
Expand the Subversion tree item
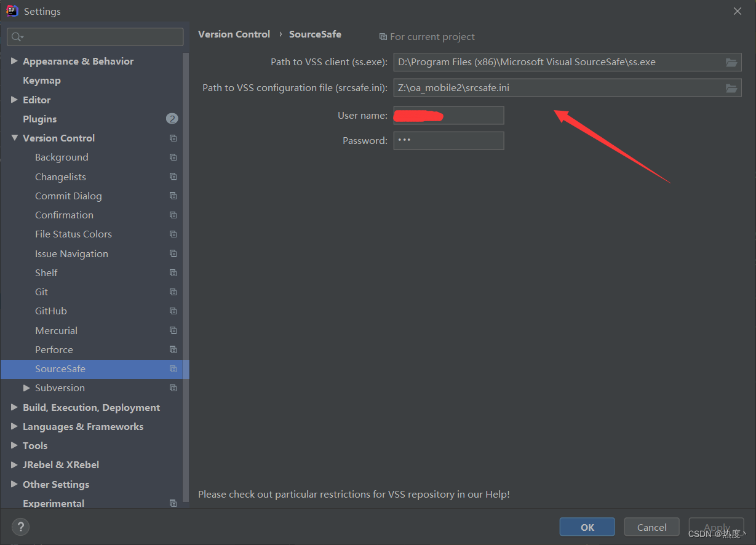pos(26,388)
